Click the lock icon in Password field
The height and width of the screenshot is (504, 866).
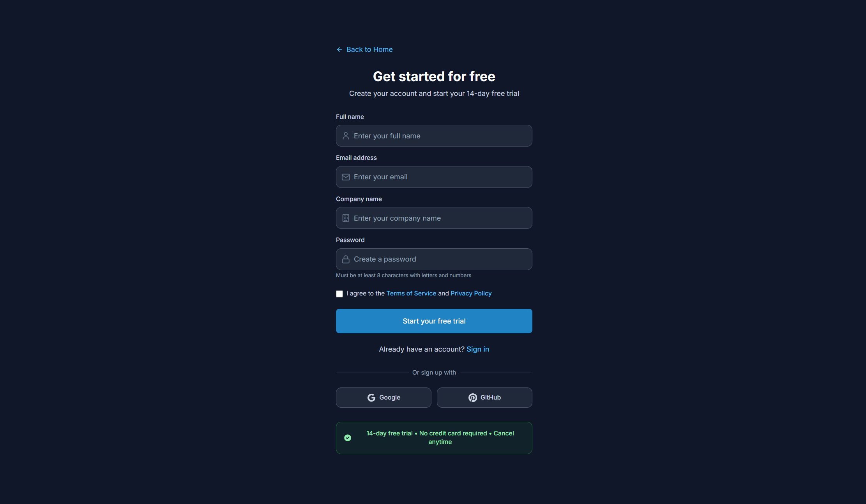(346, 259)
